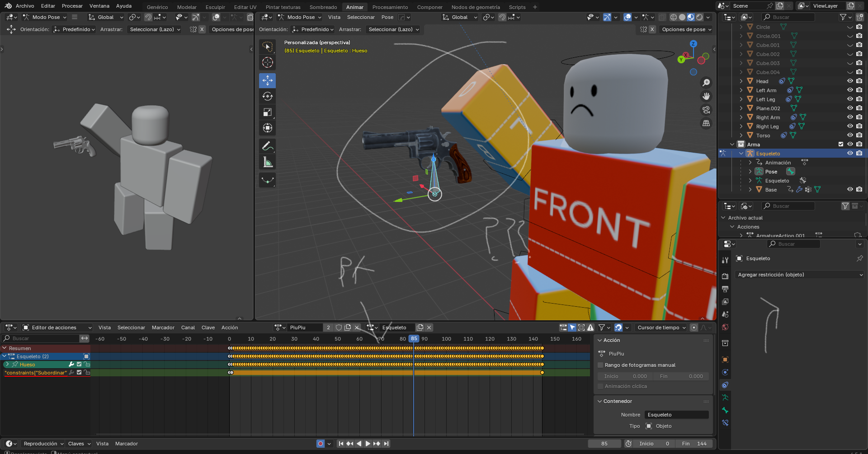Toggle the camera view icon
This screenshot has width=868, height=454.
(x=706, y=110)
